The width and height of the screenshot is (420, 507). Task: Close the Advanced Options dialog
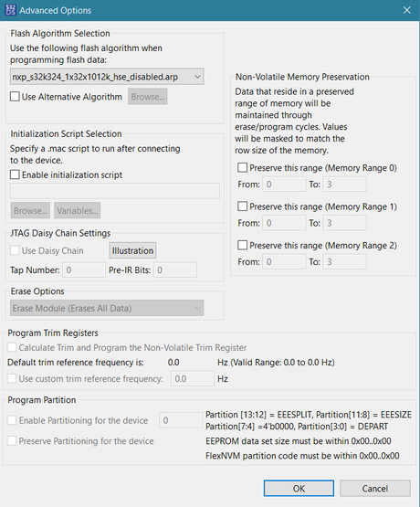point(406,10)
